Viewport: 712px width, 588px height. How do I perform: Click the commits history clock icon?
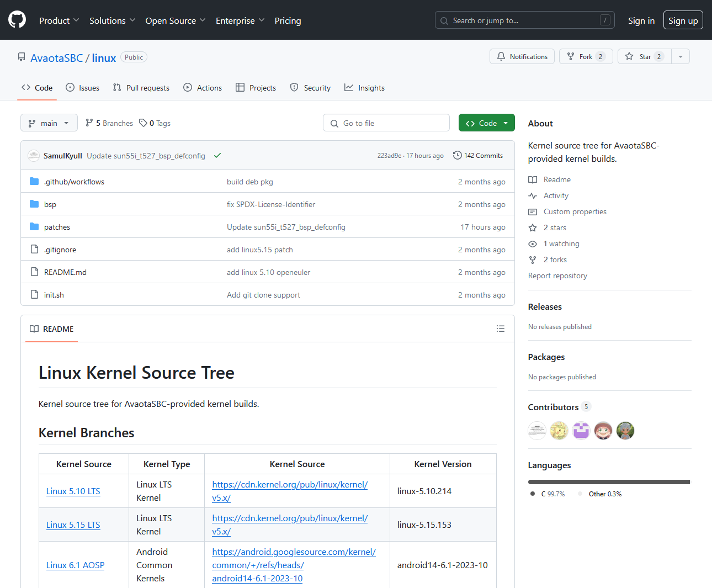[458, 155]
